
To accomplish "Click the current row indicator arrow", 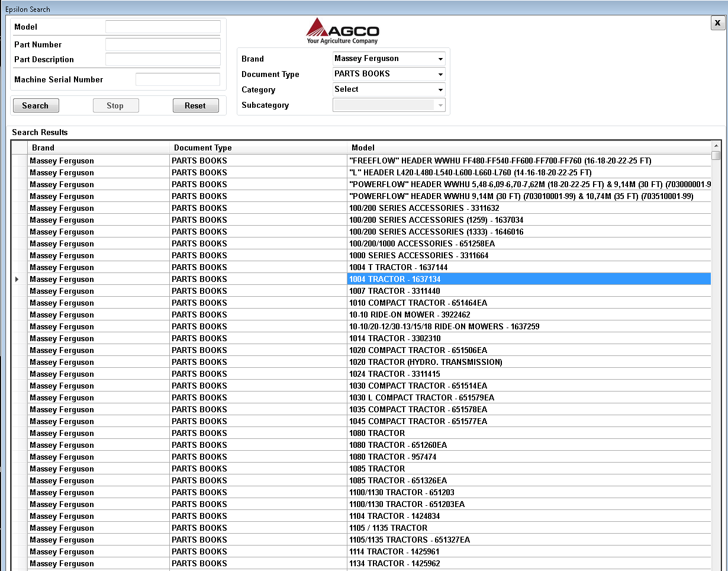I will [x=17, y=279].
